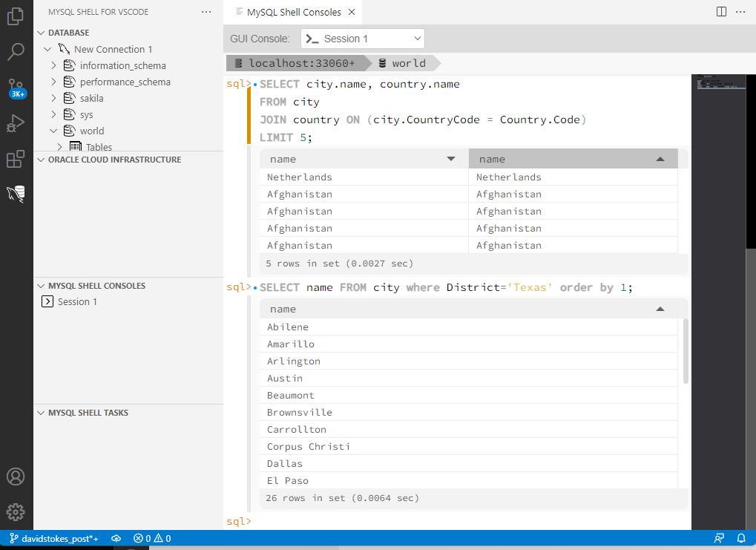Click the git branch davidstokes_post status item
Image resolution: width=756 pixels, height=550 pixels.
tap(54, 538)
